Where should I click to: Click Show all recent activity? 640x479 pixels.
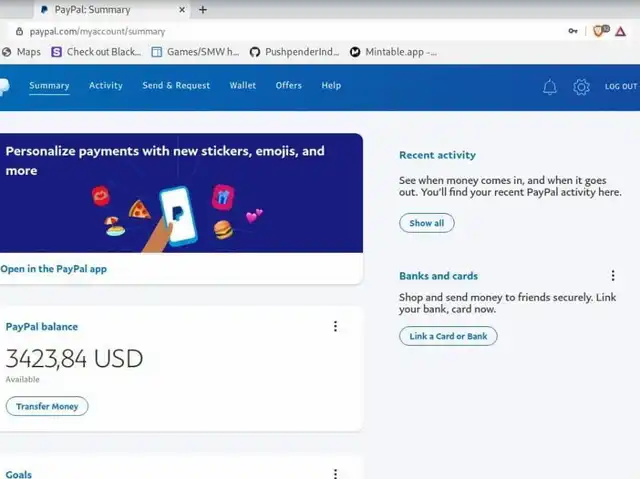click(x=427, y=223)
